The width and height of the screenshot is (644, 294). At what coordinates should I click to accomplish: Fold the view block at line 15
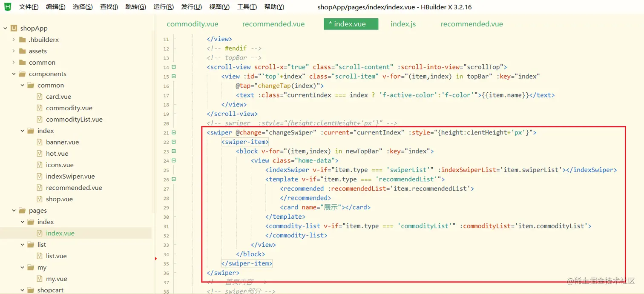tap(174, 77)
